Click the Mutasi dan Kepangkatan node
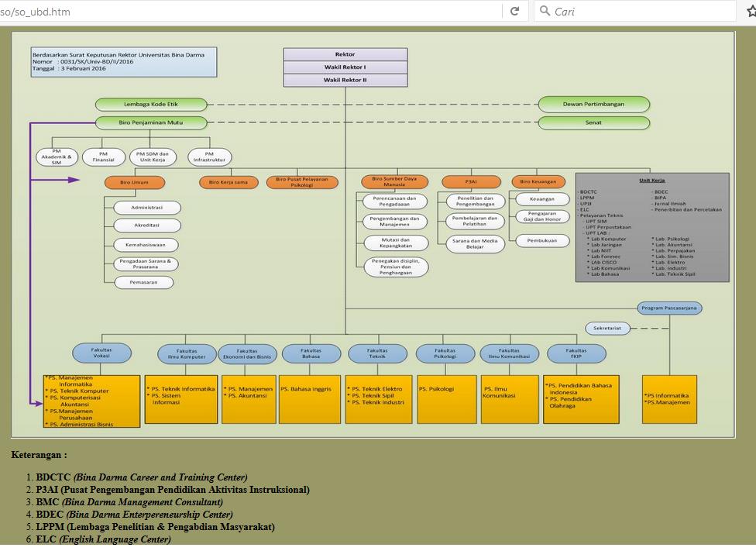Viewport: 756px width, 551px height. click(x=396, y=243)
